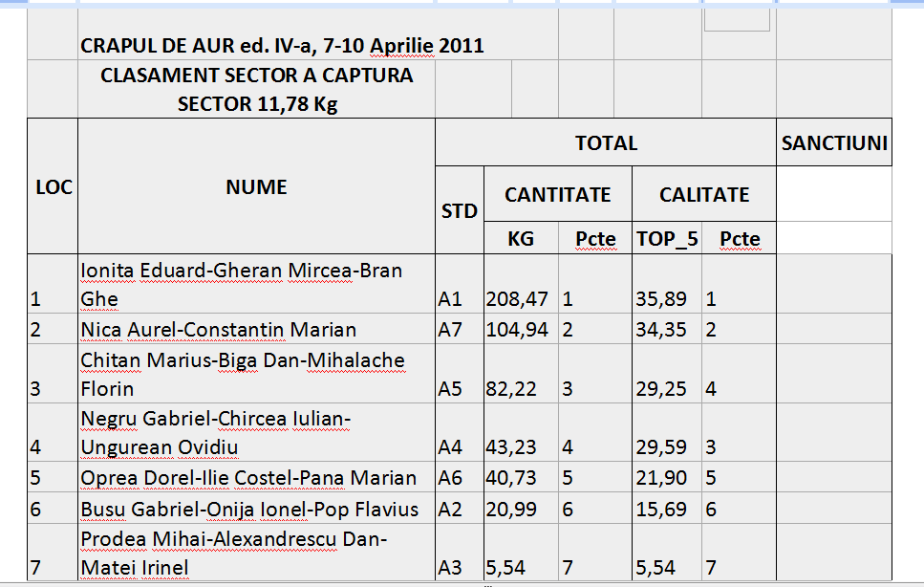Screen dimensions: 924x587
Task: Click the TOP_5 value 15,69
Action: (x=667, y=510)
